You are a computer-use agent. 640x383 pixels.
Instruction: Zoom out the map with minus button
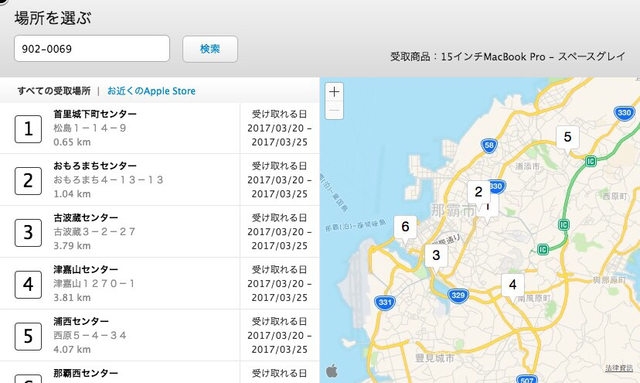(334, 110)
